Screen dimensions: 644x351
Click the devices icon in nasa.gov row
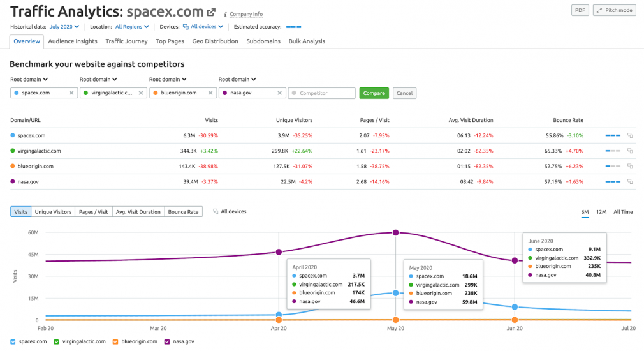tap(630, 181)
